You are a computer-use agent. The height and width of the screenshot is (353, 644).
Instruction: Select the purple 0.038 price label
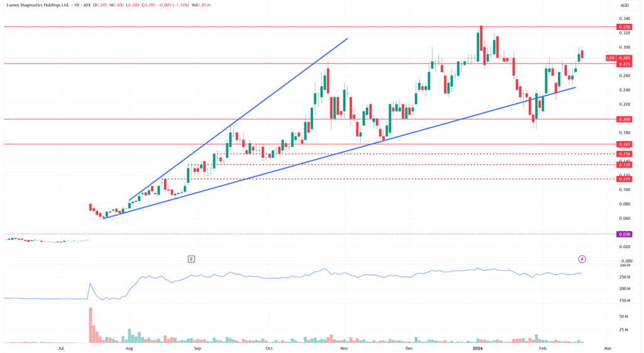point(625,234)
